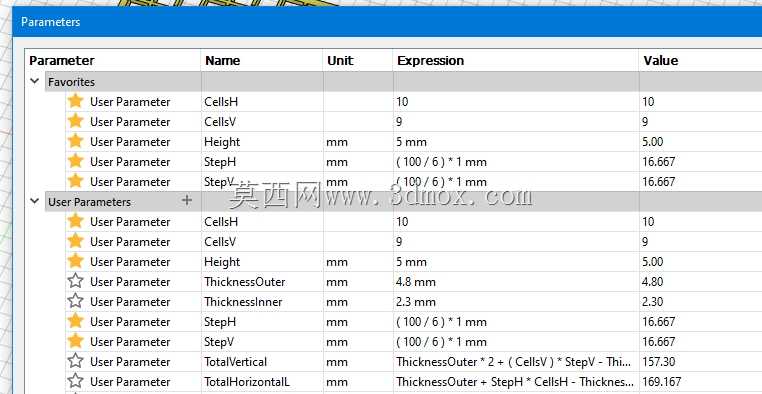Select CellsH name cell under User Parameters
762x394 pixels.
(262, 222)
